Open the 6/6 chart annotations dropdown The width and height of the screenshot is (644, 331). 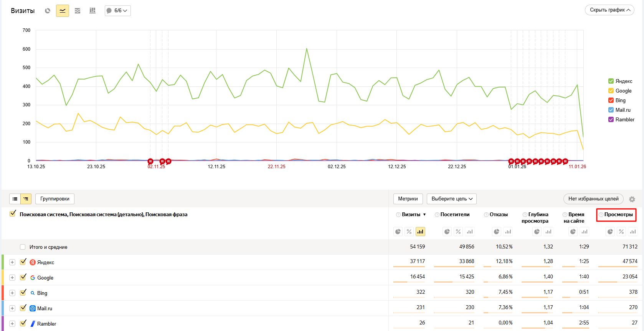118,11
